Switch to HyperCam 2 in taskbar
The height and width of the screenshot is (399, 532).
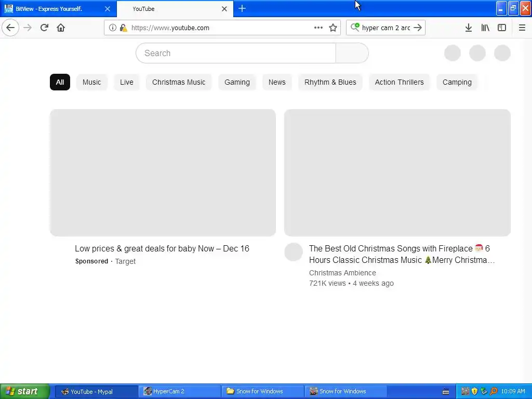(x=179, y=392)
